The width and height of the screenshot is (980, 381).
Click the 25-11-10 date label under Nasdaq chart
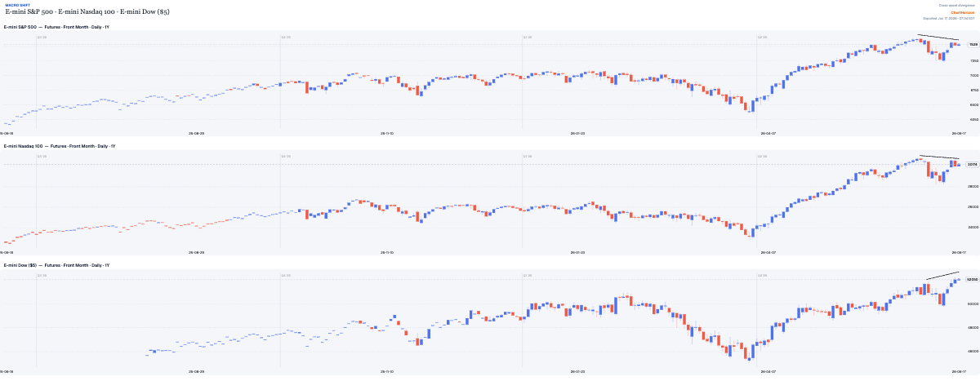387,253
